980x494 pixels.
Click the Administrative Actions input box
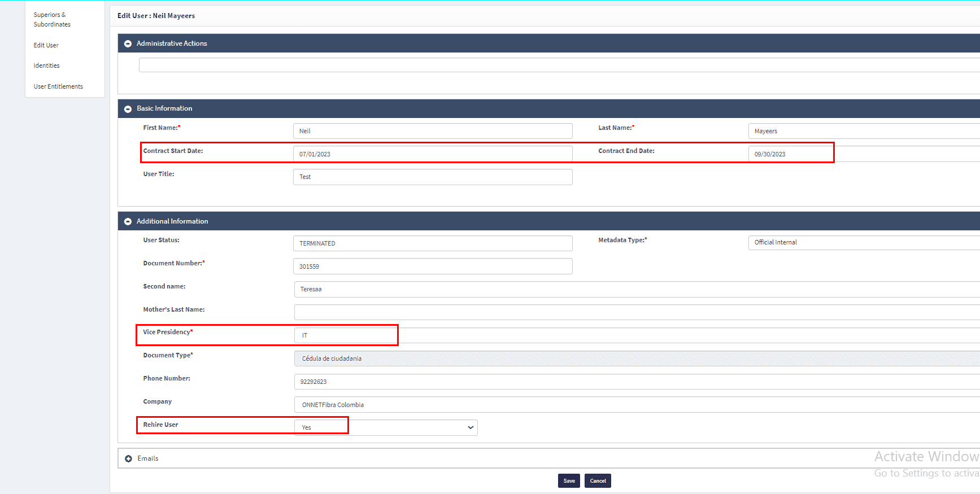(x=559, y=65)
